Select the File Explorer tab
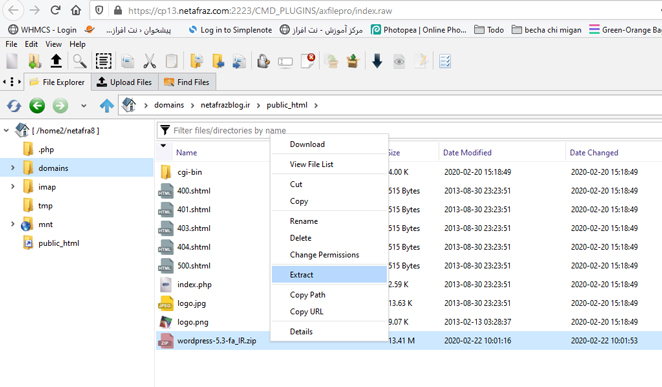Screen dimensions: 662x387 [57, 82]
